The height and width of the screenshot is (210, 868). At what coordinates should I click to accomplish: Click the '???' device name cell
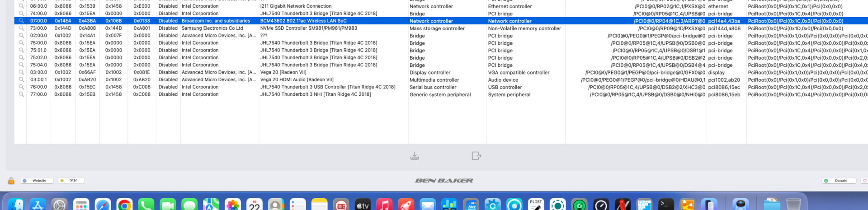point(264,36)
